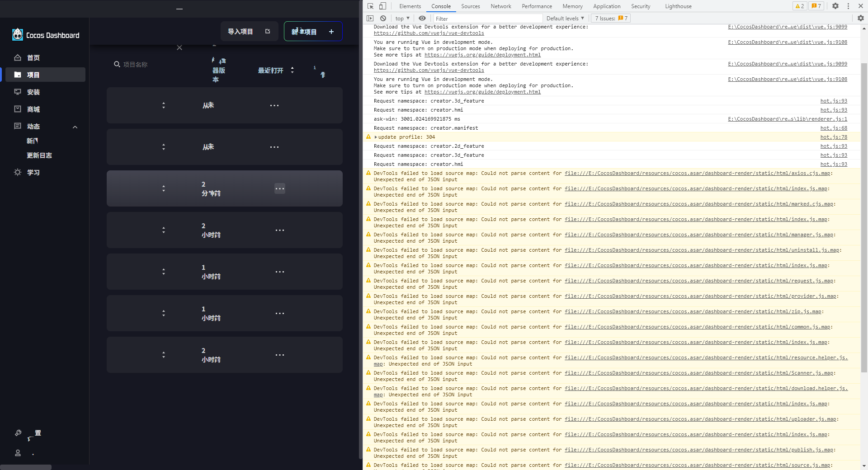Clear the console with the clear icon
This screenshot has width=868, height=470.
click(x=383, y=18)
